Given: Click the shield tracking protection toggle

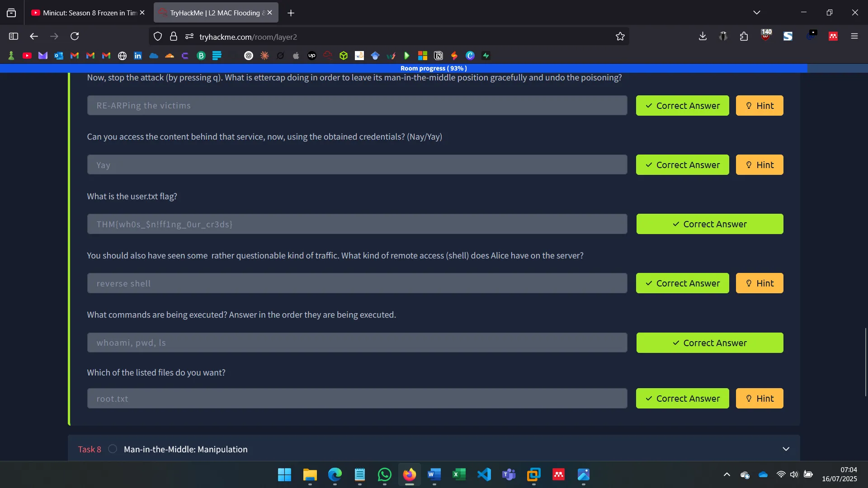Looking at the screenshot, I should pos(157,36).
